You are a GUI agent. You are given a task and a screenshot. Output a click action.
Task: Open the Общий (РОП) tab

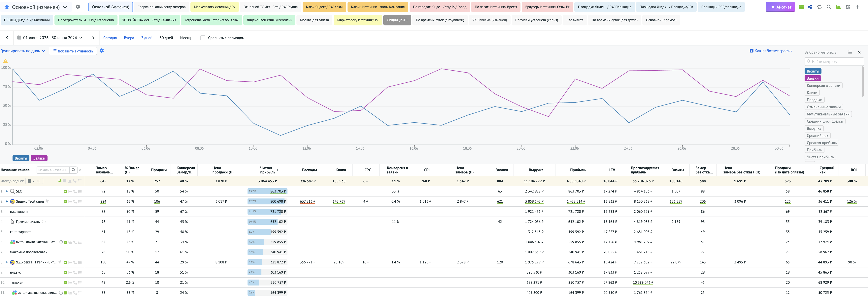click(x=397, y=20)
